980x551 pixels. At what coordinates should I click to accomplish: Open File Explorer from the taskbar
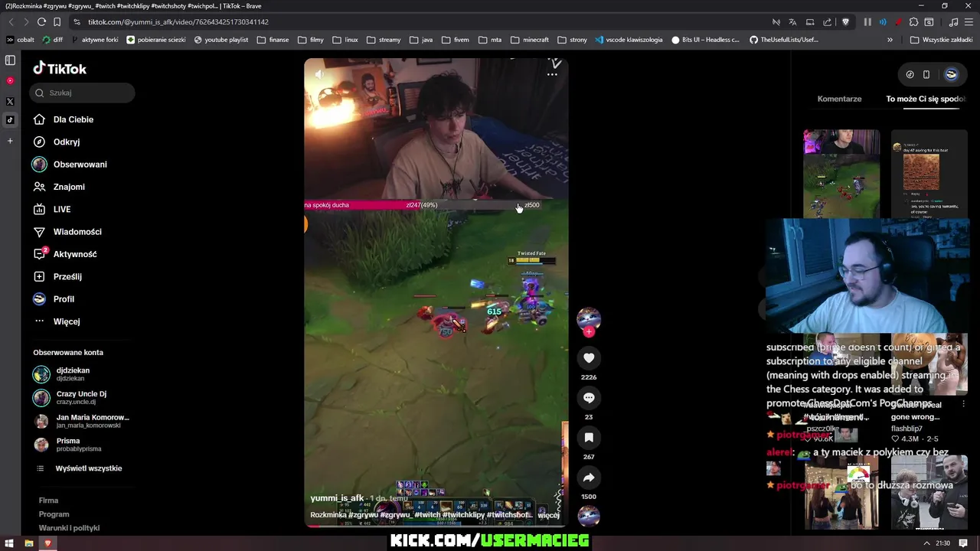29,543
